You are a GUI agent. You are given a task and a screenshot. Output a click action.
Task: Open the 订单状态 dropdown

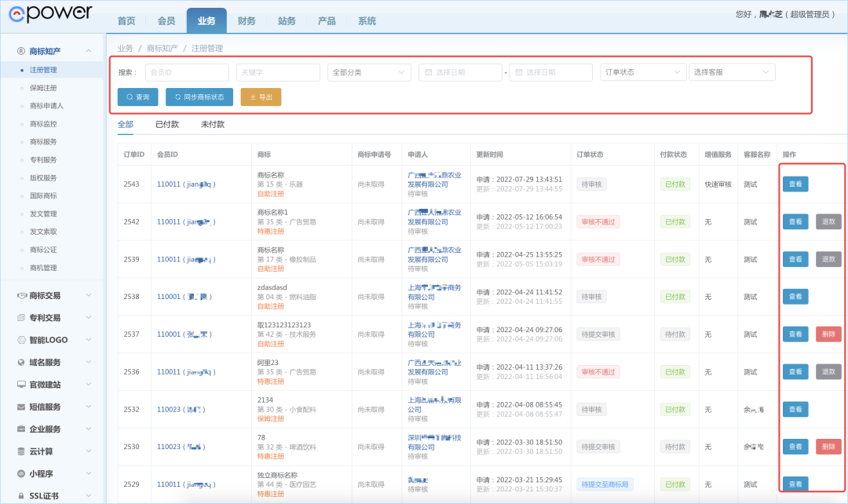[x=643, y=72]
